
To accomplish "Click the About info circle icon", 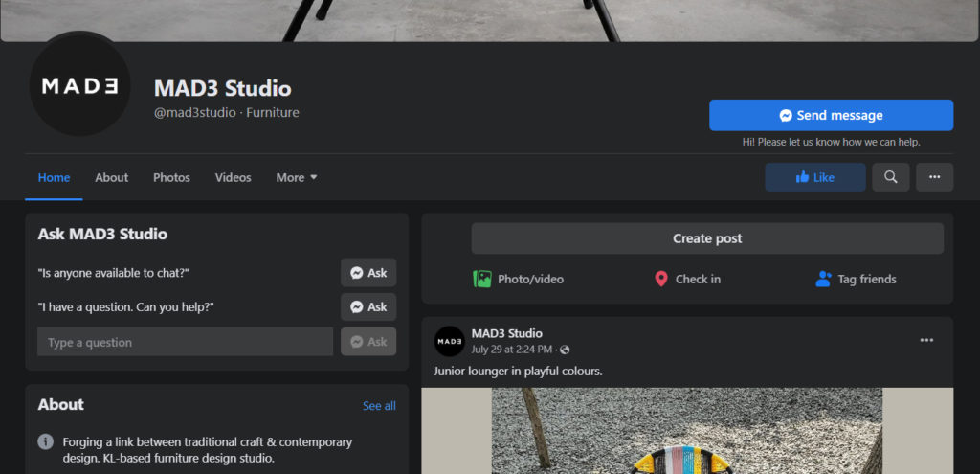I will coord(46,441).
